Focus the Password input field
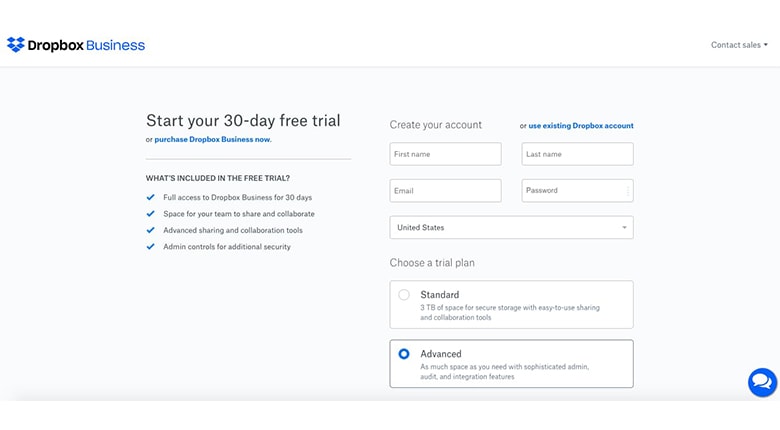This screenshot has width=780, height=430. tap(578, 191)
